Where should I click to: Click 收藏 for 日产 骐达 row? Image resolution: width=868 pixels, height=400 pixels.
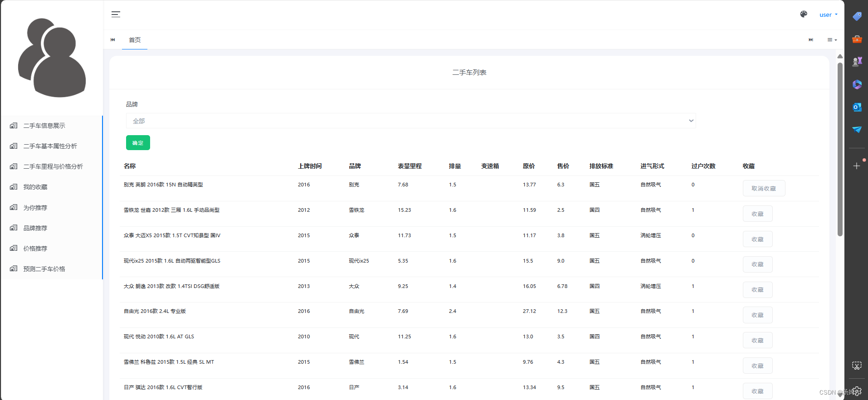tap(757, 391)
